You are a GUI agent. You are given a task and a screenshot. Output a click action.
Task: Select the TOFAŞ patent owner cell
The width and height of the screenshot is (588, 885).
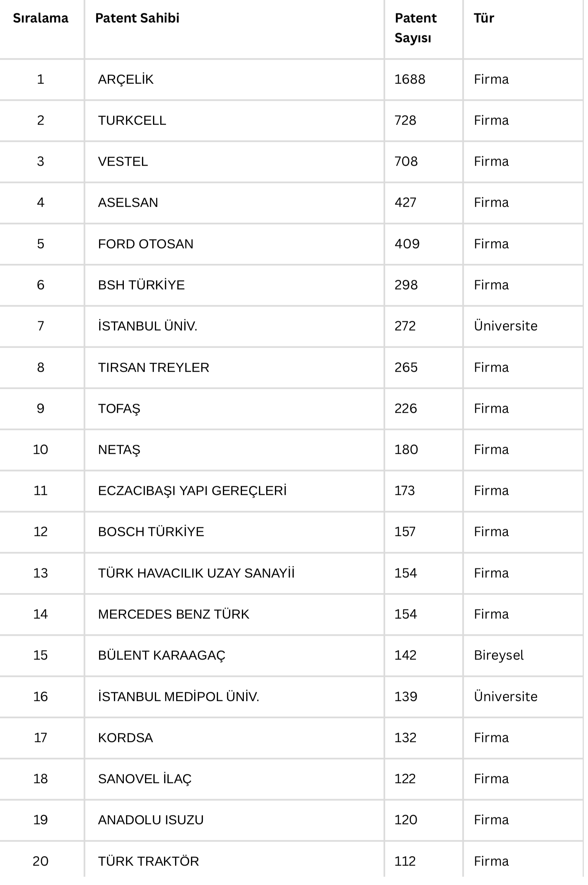[119, 409]
